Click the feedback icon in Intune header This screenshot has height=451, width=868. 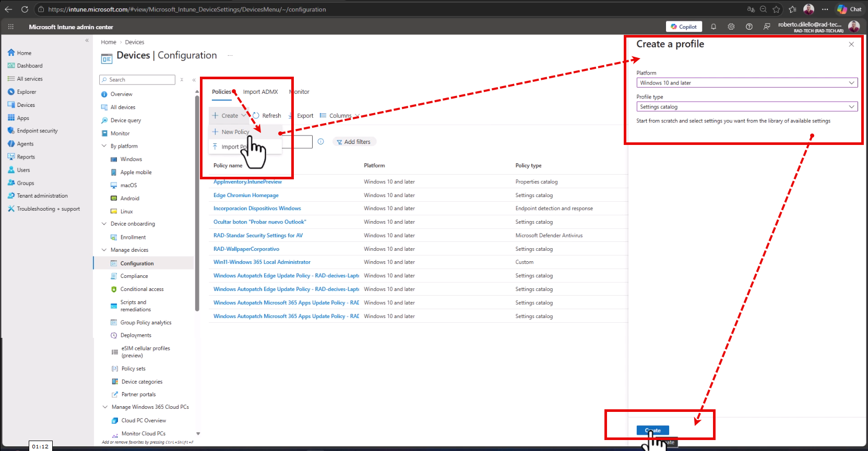tap(767, 27)
